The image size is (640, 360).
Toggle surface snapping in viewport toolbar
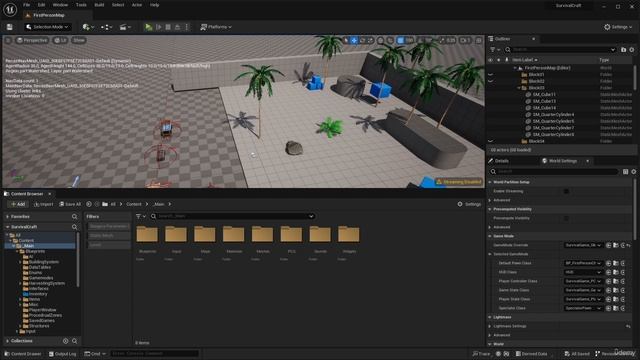[x=391, y=40]
